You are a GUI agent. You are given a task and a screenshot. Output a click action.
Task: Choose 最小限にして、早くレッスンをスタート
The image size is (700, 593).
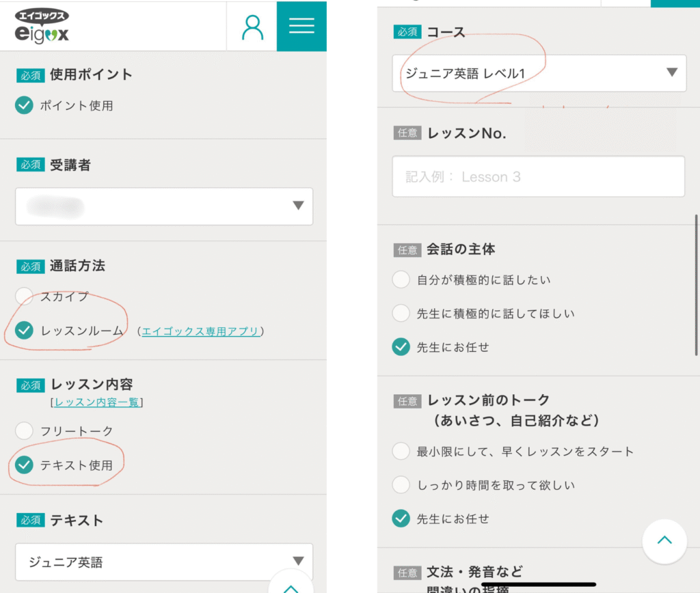coord(401,451)
